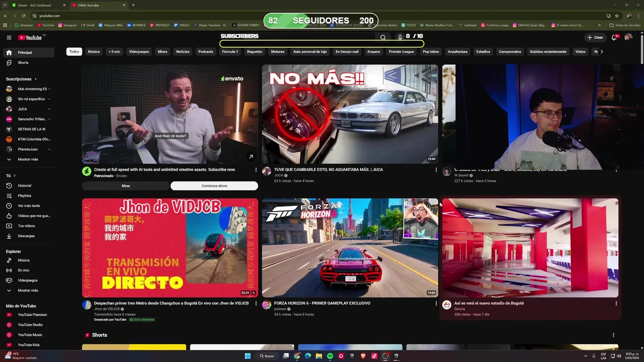
Task: Click the YouTube logo
Action: (30, 37)
